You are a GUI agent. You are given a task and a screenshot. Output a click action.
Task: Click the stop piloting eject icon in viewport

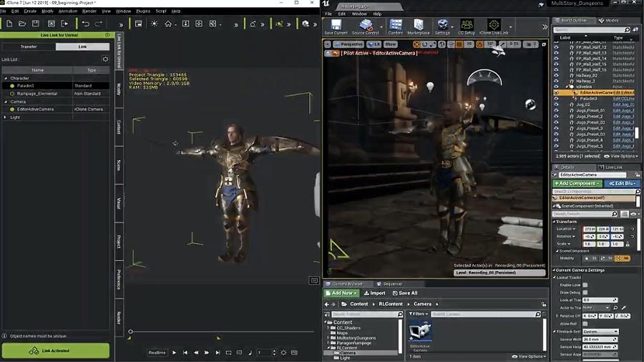(x=328, y=54)
